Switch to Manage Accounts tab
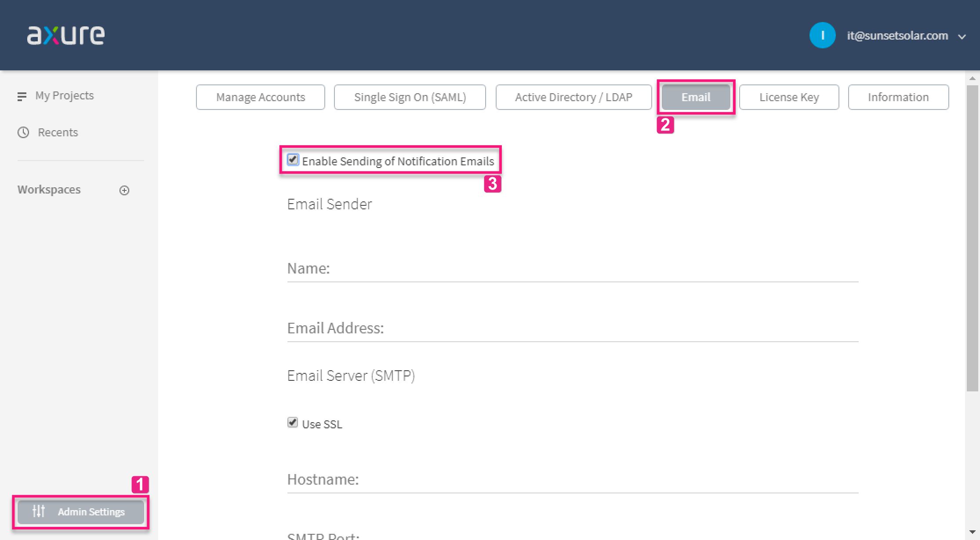This screenshot has width=980, height=540. pos(260,97)
